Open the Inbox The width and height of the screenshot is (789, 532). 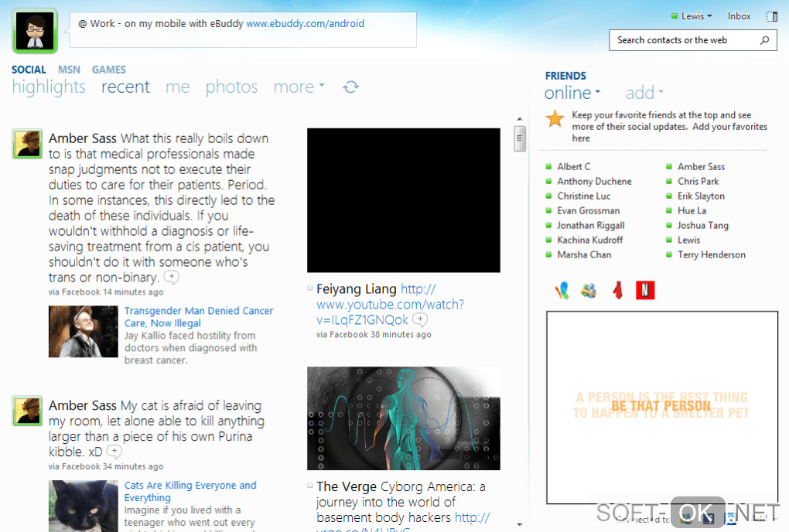click(739, 16)
